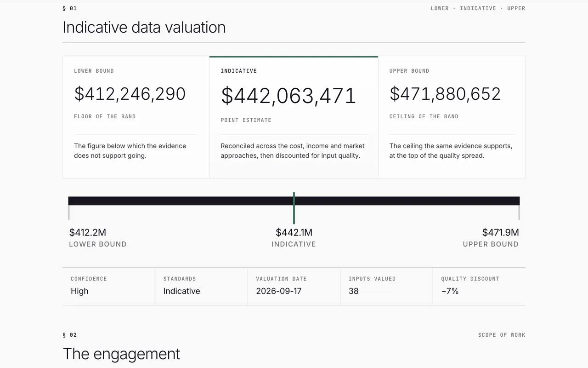
Task: Click the INDICATIVE card label
Action: coord(239,71)
